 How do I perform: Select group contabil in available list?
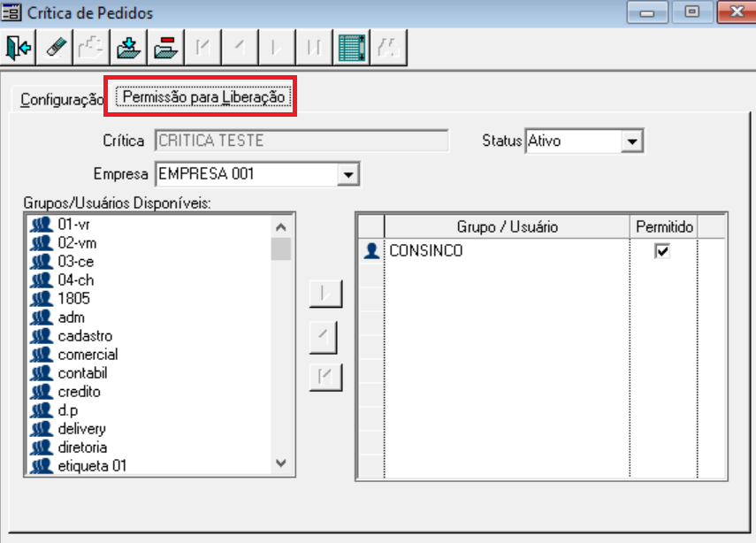pyautogui.click(x=82, y=373)
